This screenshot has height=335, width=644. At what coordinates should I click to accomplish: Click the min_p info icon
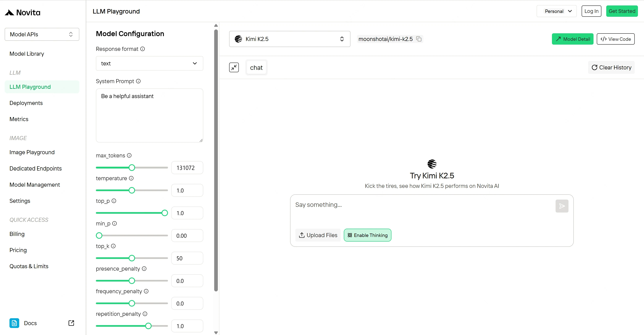coord(114,223)
